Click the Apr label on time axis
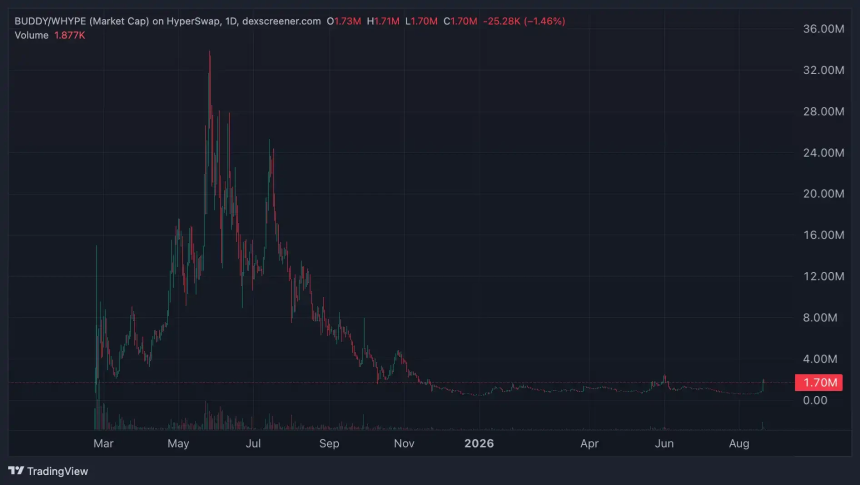 click(589, 443)
